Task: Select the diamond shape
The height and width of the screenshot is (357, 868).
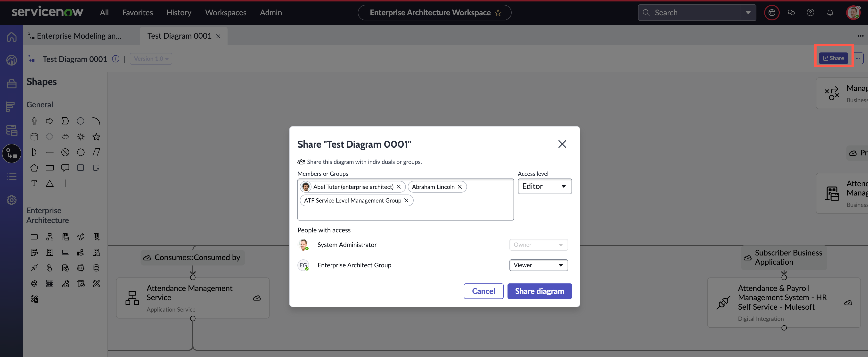Action: [x=49, y=137]
